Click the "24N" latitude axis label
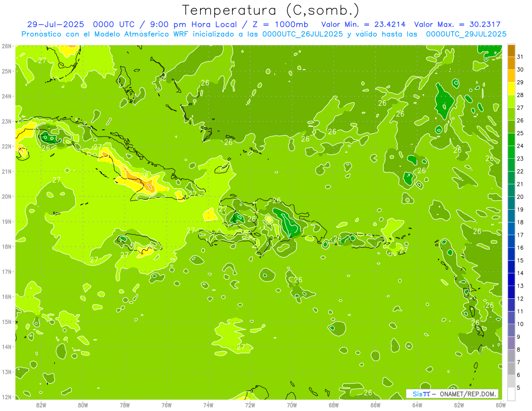The width and height of the screenshot is (532, 411). pyautogui.click(x=7, y=96)
